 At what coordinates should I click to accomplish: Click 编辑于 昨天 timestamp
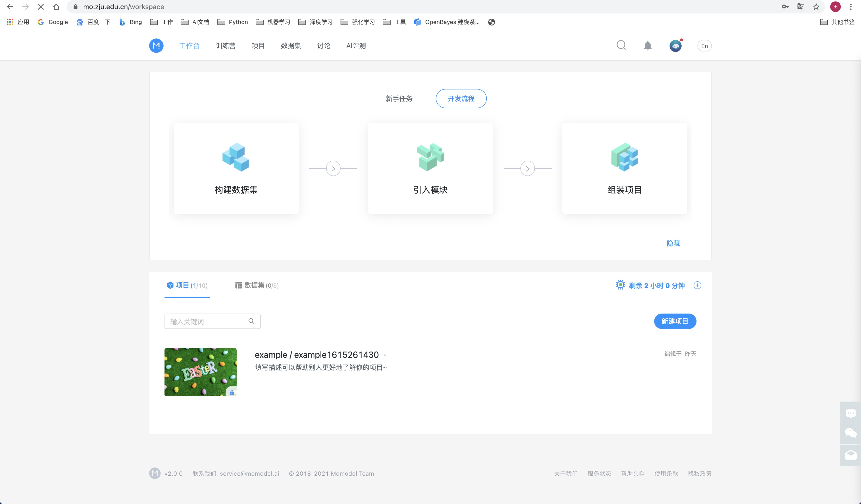[x=680, y=354]
